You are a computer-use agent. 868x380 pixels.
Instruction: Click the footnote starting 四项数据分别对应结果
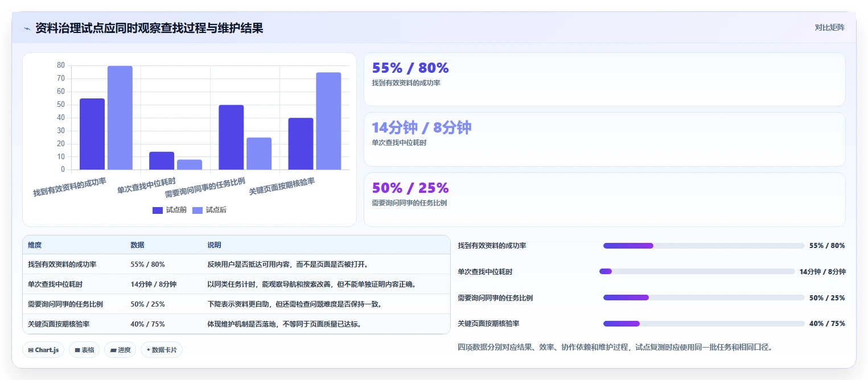[x=615, y=347]
